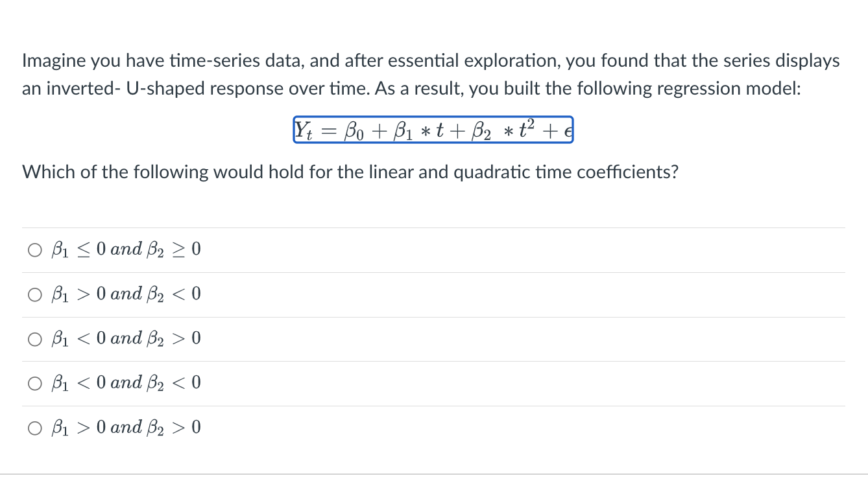Mark the radio button for β1 < 0 and β2 < 0
Image resolution: width=868 pixels, height=477 pixels.
[34, 384]
